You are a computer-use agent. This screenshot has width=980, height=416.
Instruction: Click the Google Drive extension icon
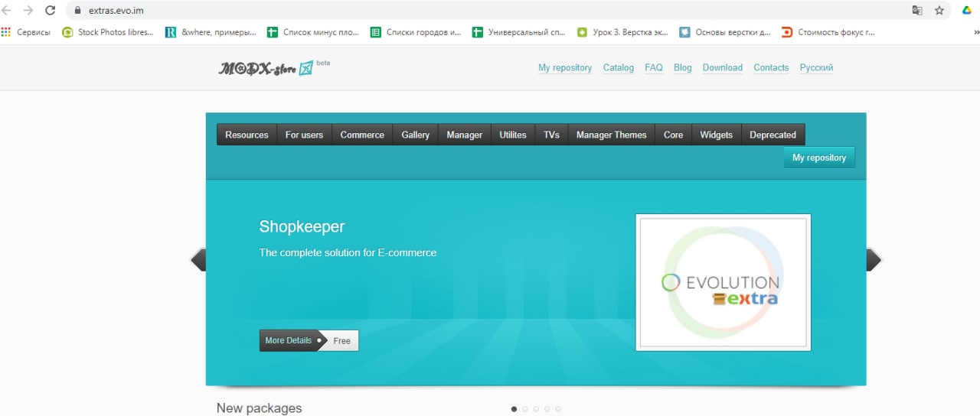(x=967, y=10)
